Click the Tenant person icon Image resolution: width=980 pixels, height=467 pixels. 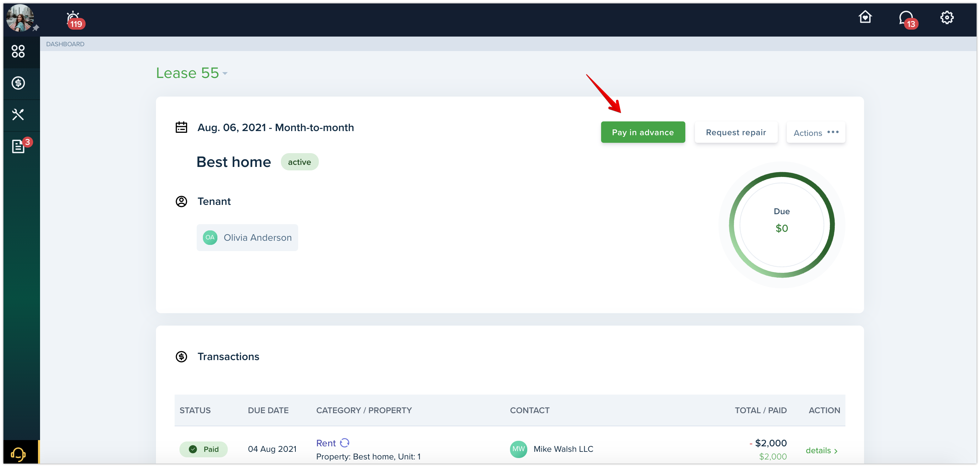[x=182, y=201]
